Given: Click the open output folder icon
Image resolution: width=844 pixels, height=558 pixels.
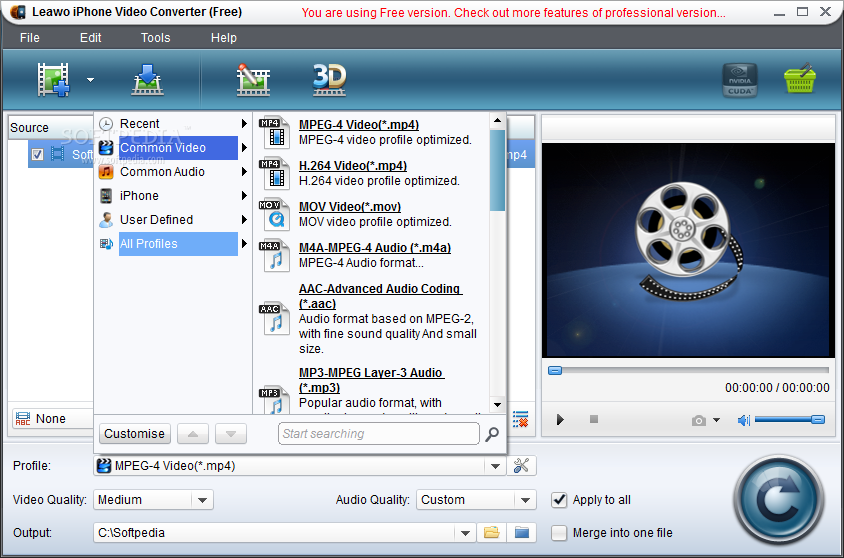Looking at the screenshot, I should coord(522,533).
